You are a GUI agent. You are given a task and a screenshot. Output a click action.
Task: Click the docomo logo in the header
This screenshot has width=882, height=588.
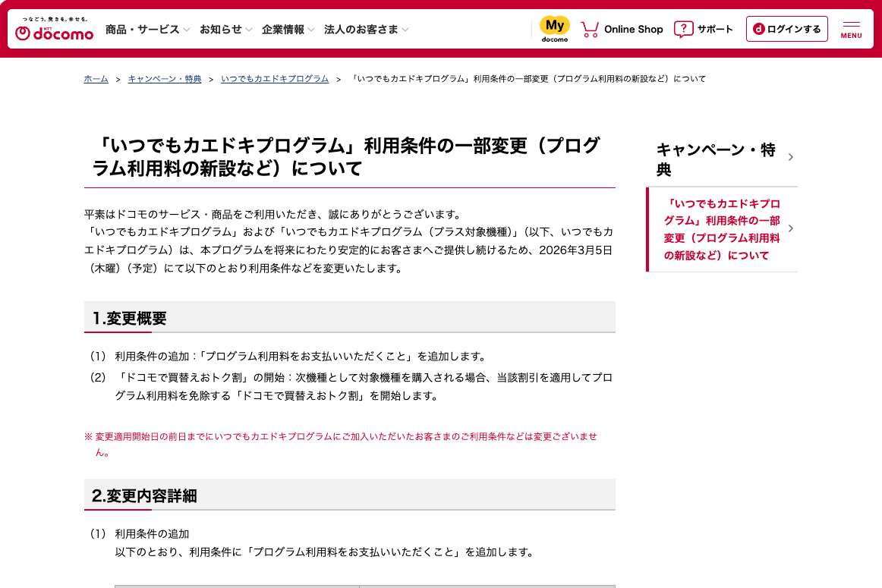coord(53,32)
